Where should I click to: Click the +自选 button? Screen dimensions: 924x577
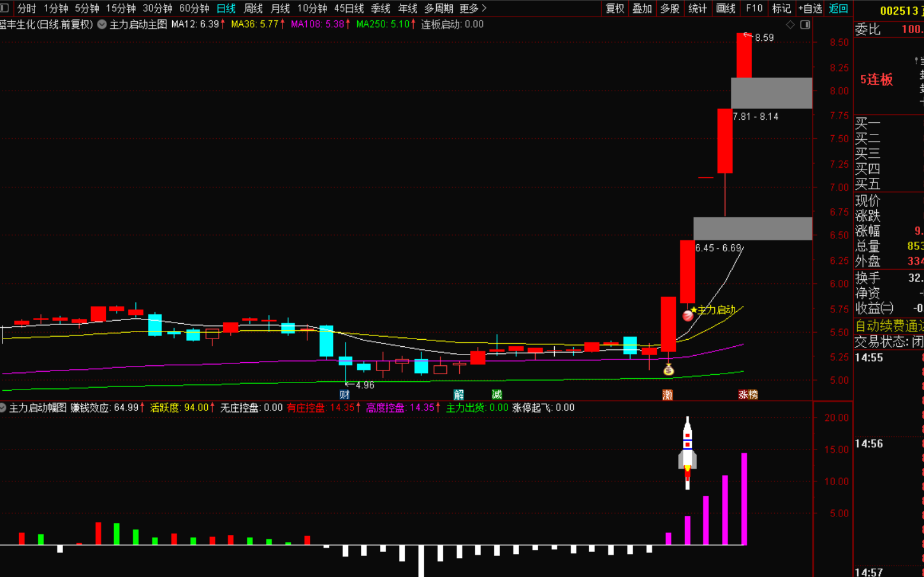coord(810,8)
